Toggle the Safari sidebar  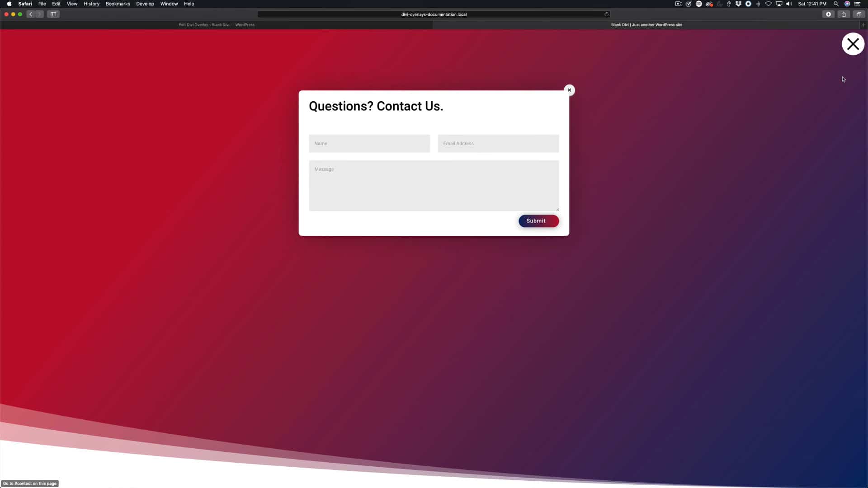coord(53,14)
